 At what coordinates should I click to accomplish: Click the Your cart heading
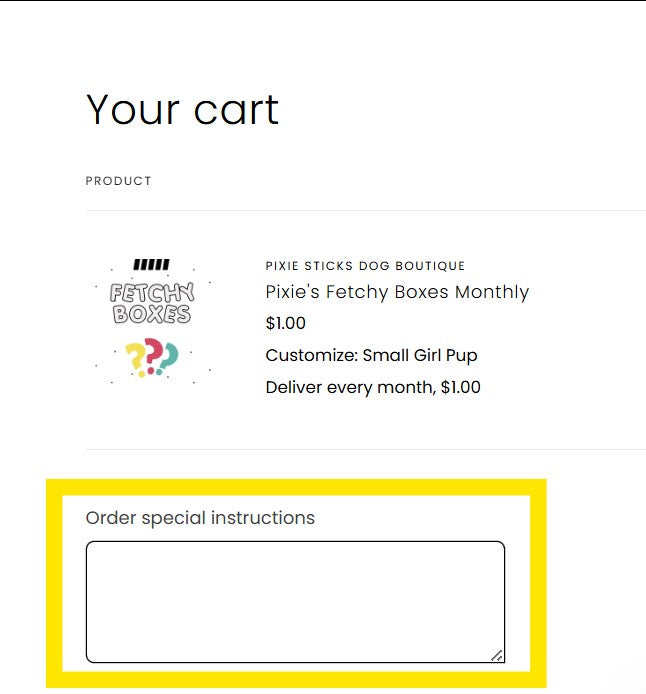coord(182,109)
